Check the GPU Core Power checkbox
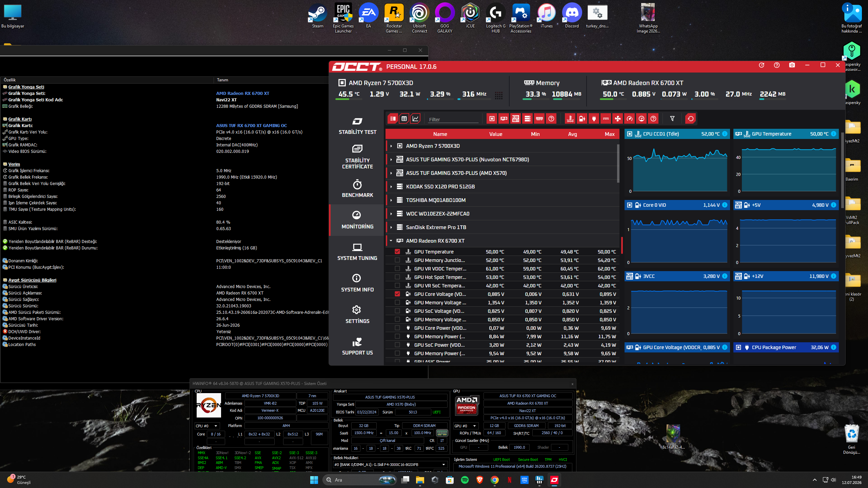Image resolution: width=868 pixels, height=488 pixels. point(397,328)
